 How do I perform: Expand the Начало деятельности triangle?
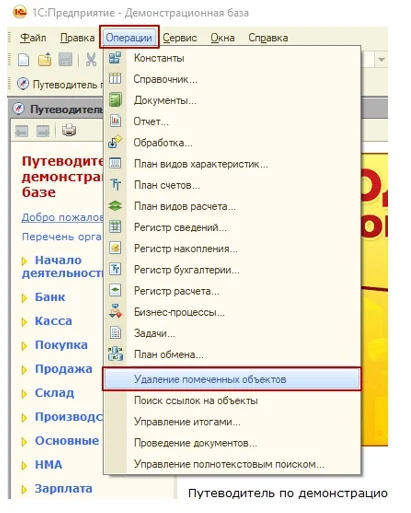24,261
